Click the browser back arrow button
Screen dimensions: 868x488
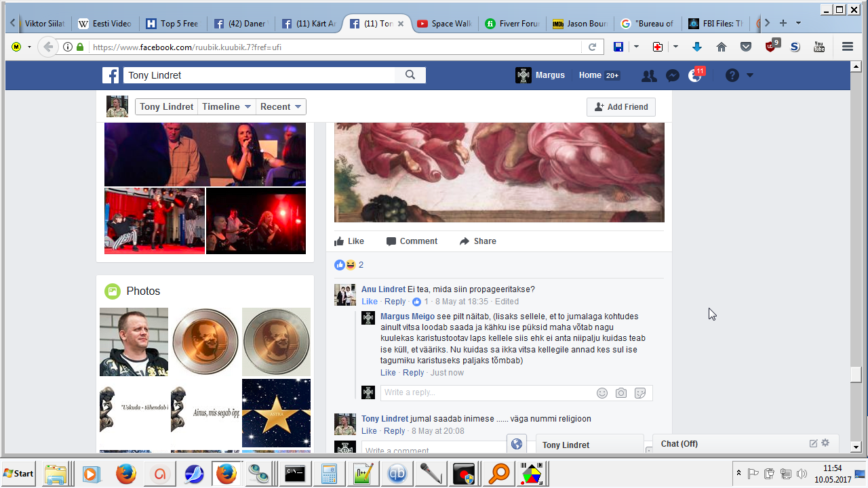47,47
